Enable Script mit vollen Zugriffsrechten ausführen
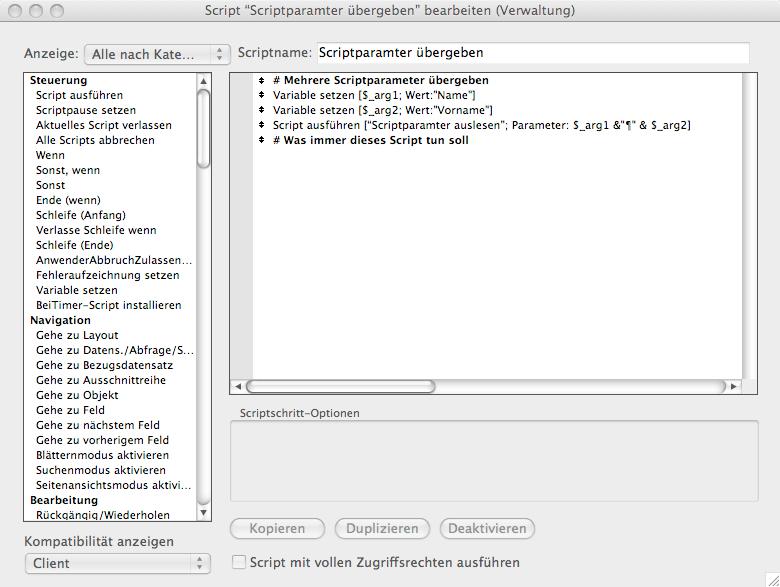 click(x=239, y=563)
